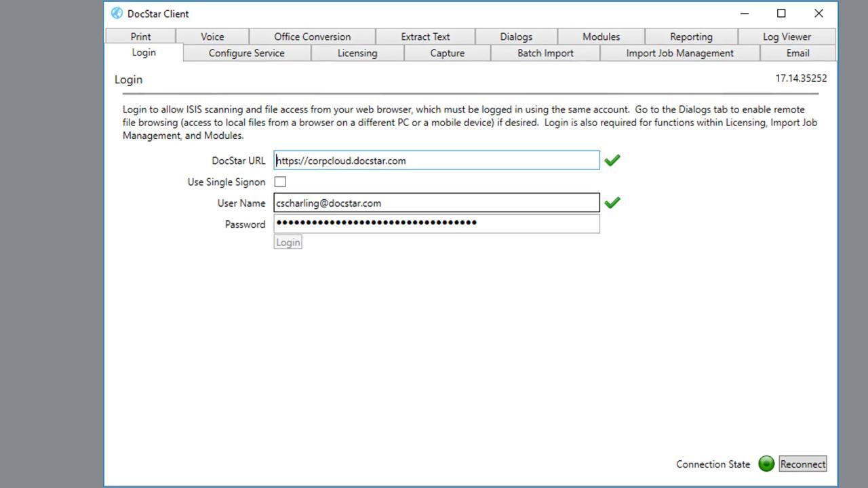This screenshot has height=488, width=868.
Task: Focus the DocStar URL field
Action: 437,161
